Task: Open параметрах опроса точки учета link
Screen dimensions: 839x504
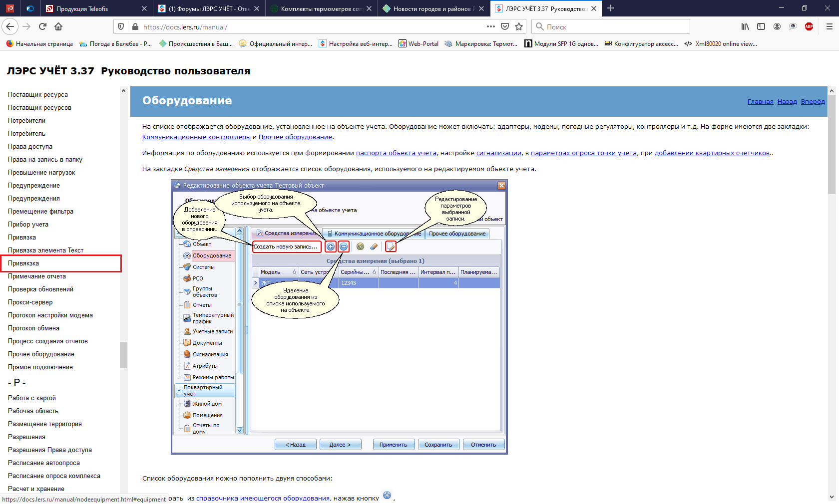Action: (x=584, y=153)
